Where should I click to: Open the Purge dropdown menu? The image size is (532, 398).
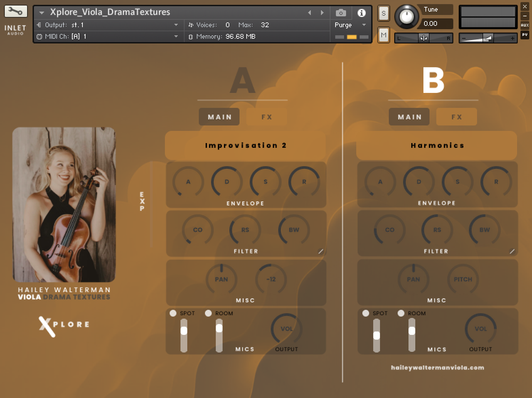pos(348,24)
